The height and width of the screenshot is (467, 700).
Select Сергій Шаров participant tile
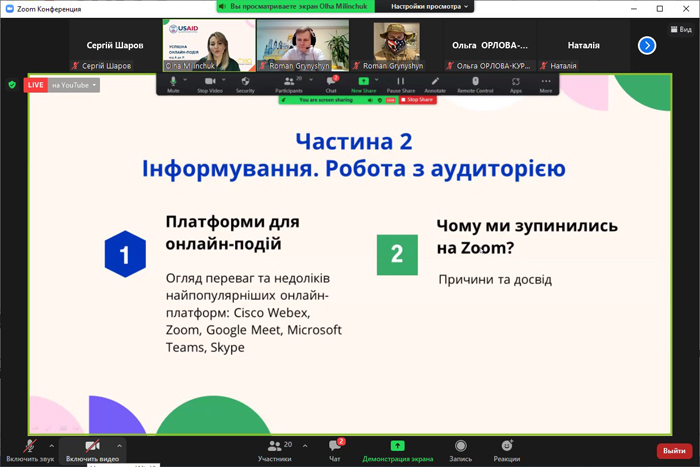tap(115, 46)
